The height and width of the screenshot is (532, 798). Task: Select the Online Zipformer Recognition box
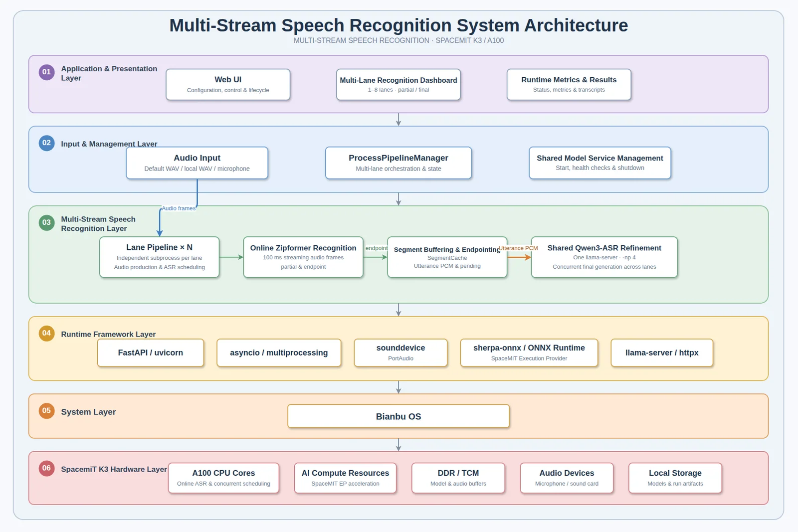(303, 257)
